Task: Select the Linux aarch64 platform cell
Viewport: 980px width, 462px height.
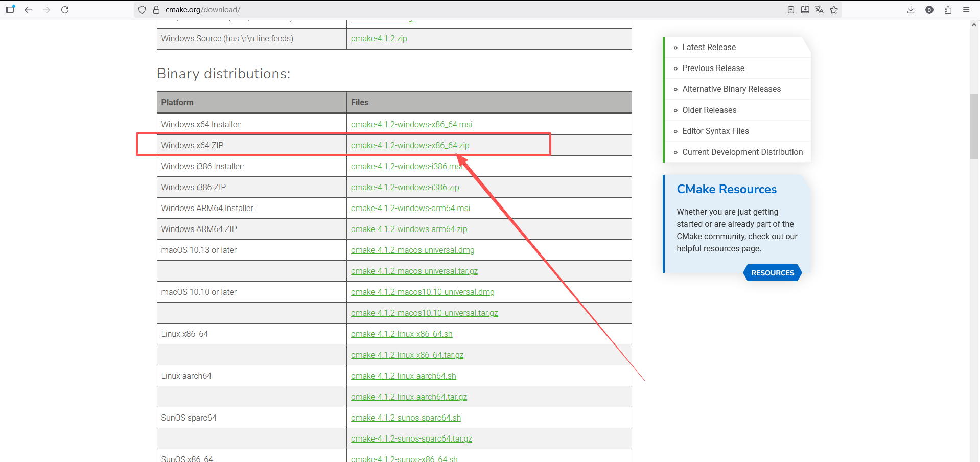Action: 252,376
